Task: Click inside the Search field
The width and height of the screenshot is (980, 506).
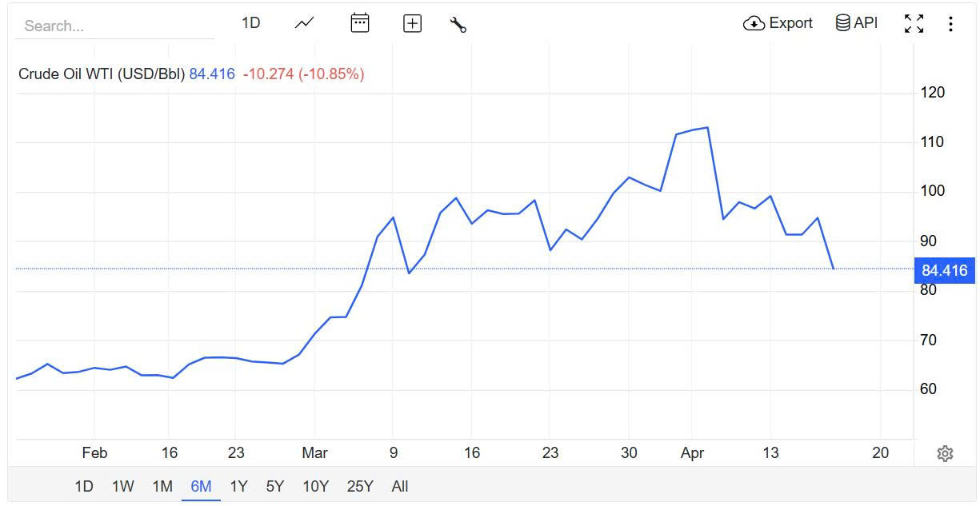Action: point(112,26)
